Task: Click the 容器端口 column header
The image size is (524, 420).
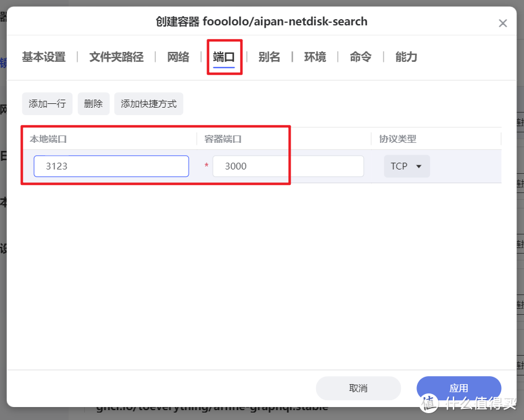Action: pos(223,139)
